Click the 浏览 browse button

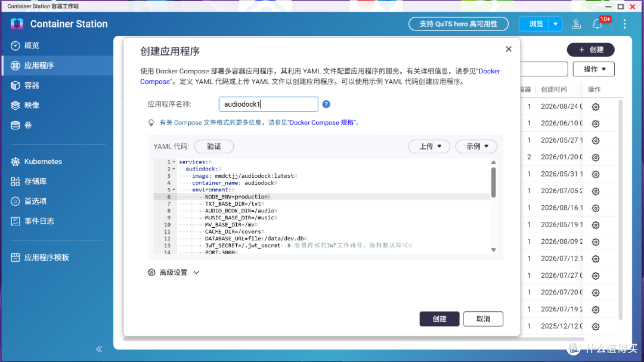535,24
